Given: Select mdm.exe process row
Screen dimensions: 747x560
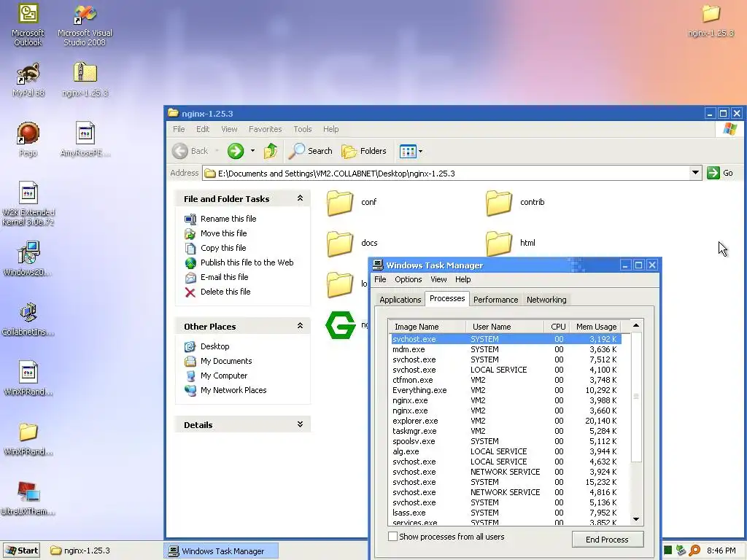Looking at the screenshot, I should coord(506,349).
